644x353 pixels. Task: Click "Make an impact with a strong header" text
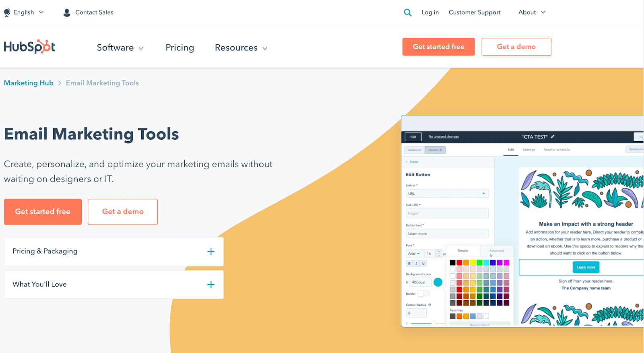(586, 224)
